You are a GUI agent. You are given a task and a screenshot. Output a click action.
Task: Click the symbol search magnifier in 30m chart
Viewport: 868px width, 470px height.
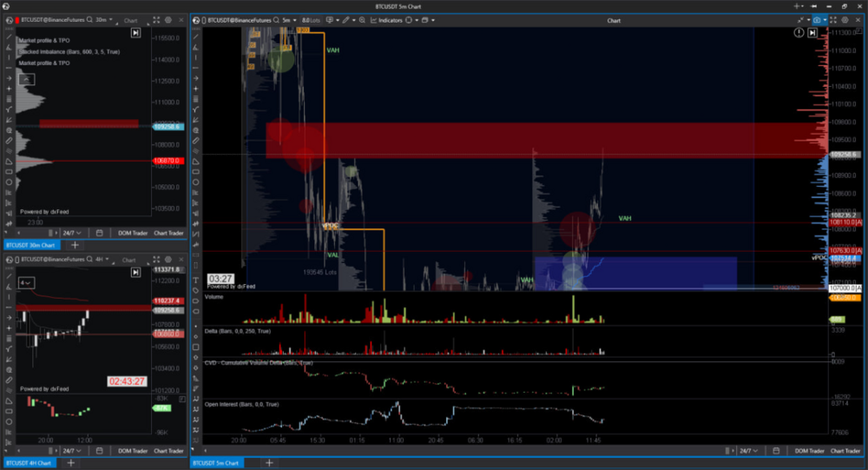tap(89, 20)
